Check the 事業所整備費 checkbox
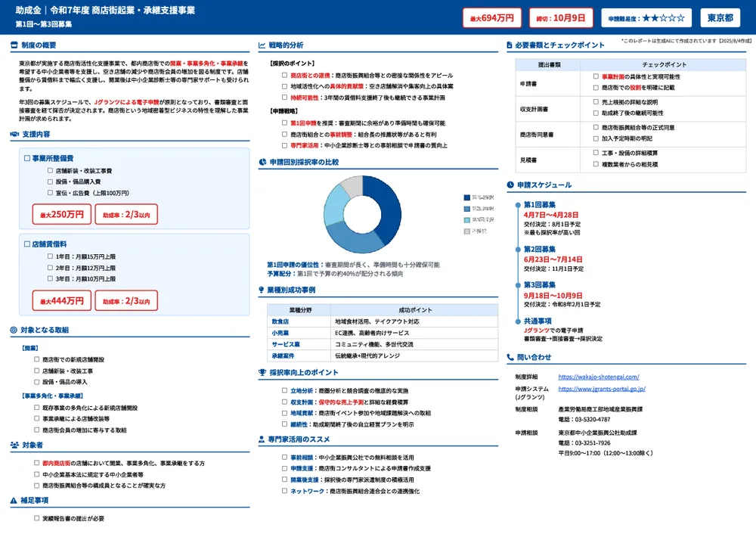This screenshot has width=756, height=534. click(27, 158)
